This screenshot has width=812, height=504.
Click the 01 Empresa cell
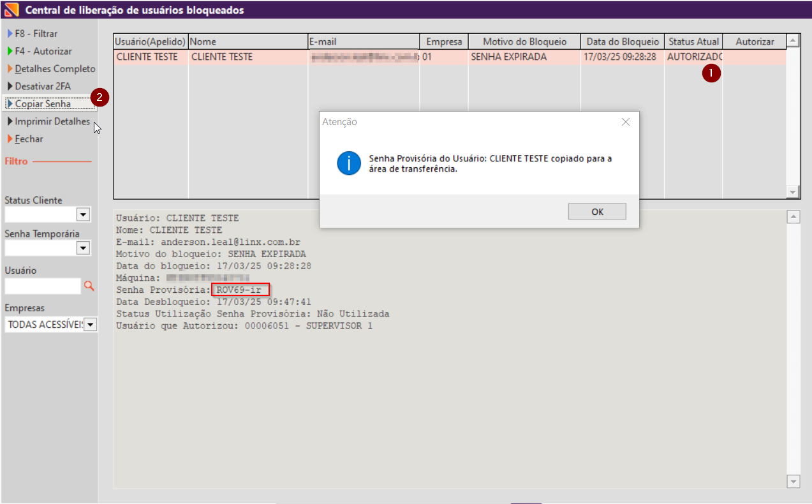click(444, 57)
